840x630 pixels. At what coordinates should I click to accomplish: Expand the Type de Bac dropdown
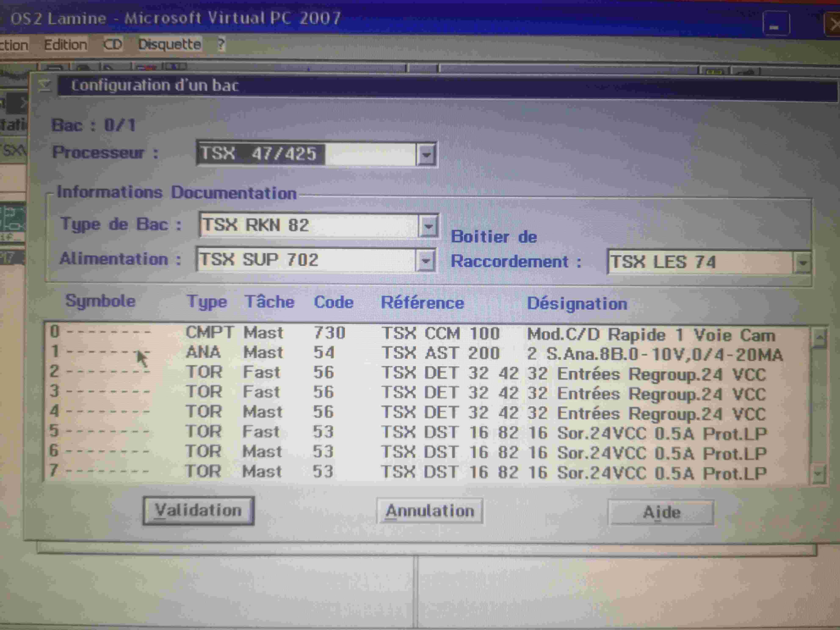(428, 226)
